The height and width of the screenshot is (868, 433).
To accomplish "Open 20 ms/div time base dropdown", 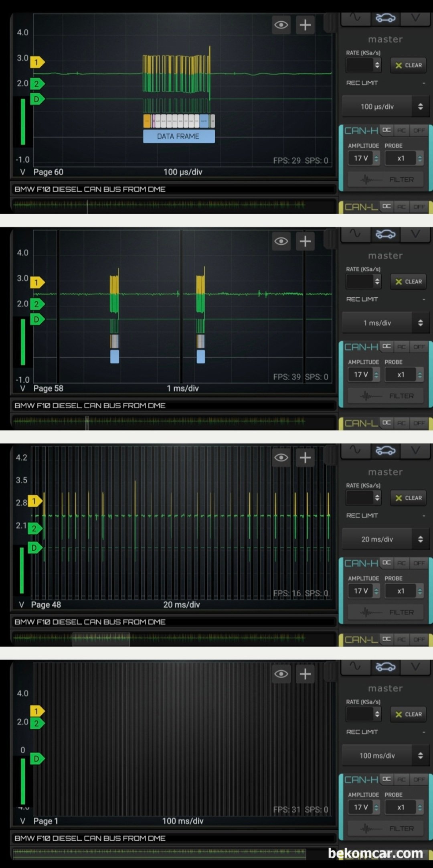I will (385, 539).
